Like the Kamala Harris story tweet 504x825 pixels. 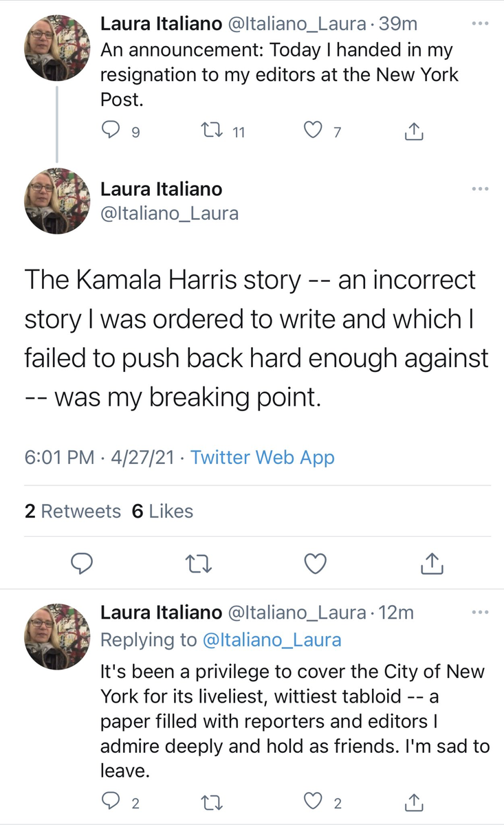coord(315,564)
